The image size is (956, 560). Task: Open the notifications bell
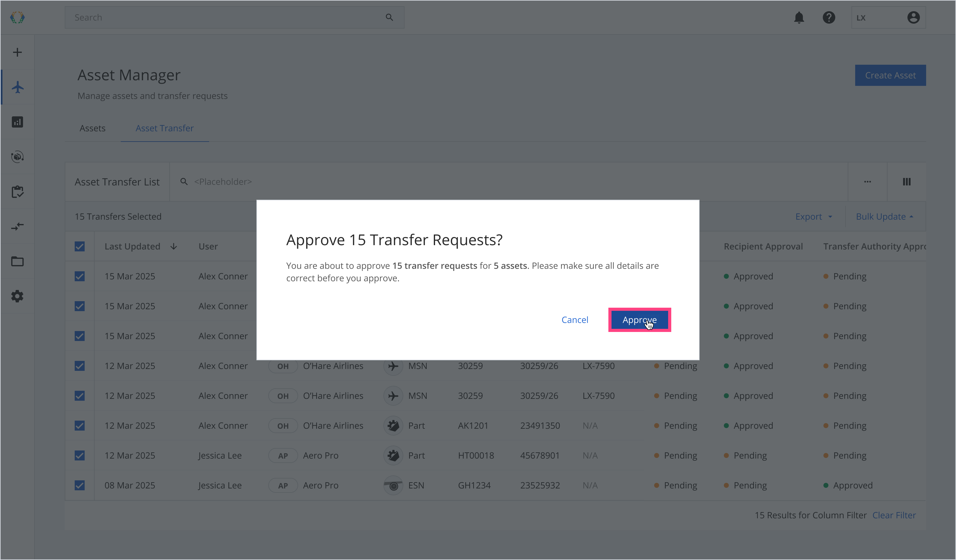coord(799,17)
